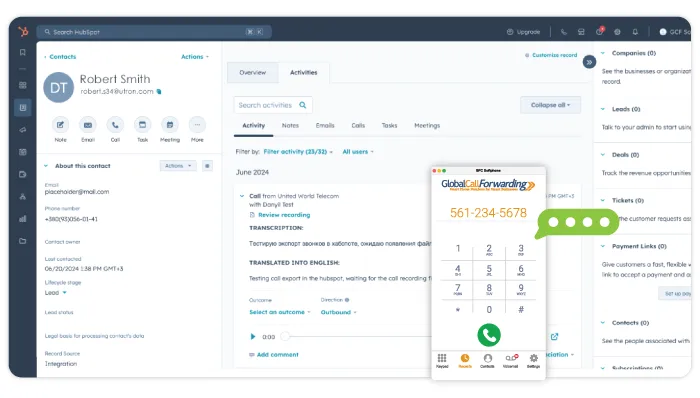Viewport: 700px width, 398px height.
Task: Go back to Contacts list
Action: click(x=60, y=57)
